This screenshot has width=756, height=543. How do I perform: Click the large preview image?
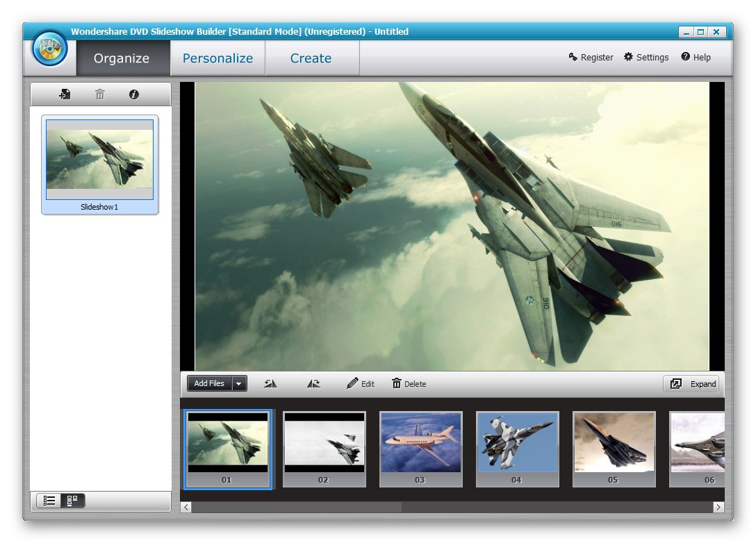pos(452,226)
